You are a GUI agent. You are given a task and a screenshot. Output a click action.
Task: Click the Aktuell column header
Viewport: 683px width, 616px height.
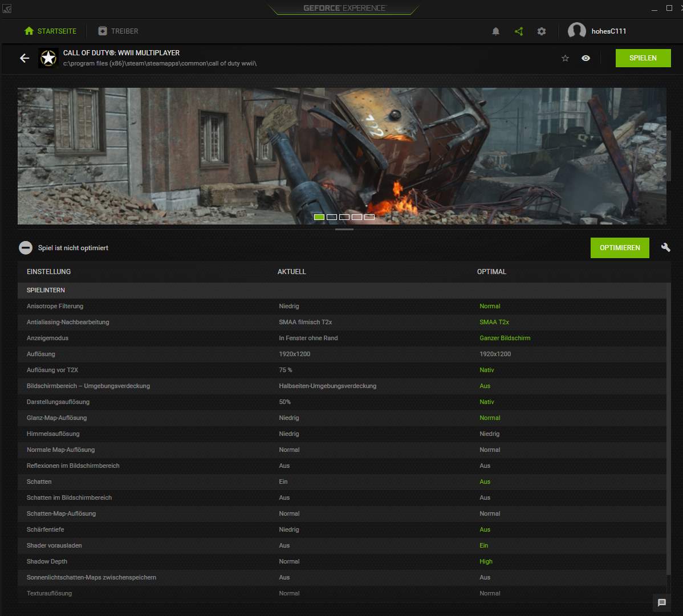tap(292, 272)
